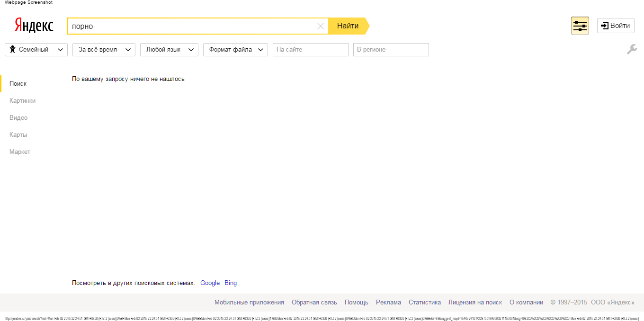The width and height of the screenshot is (644, 321).
Task: Open the Любой язык language dropdown
Action: [169, 50]
